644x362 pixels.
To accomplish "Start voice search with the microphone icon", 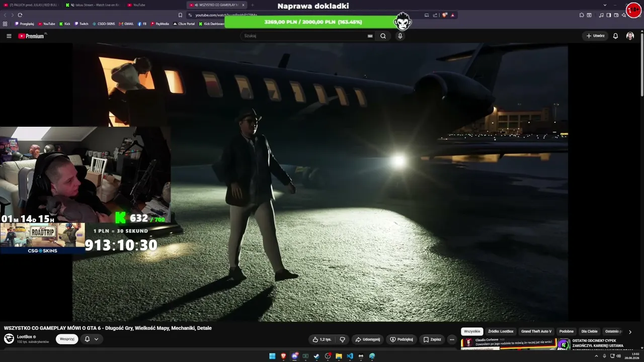I will pyautogui.click(x=400, y=36).
